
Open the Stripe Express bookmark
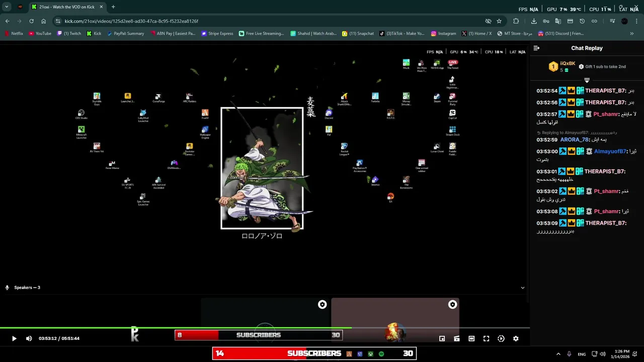point(217,34)
